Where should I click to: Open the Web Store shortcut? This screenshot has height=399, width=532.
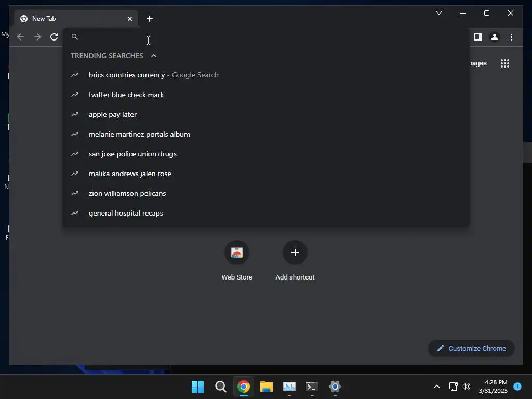tap(237, 260)
